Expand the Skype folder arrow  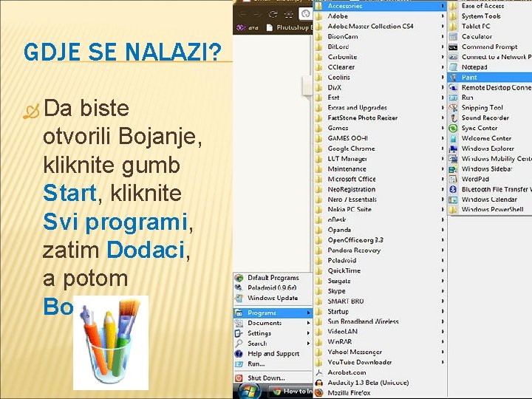[x=443, y=291]
